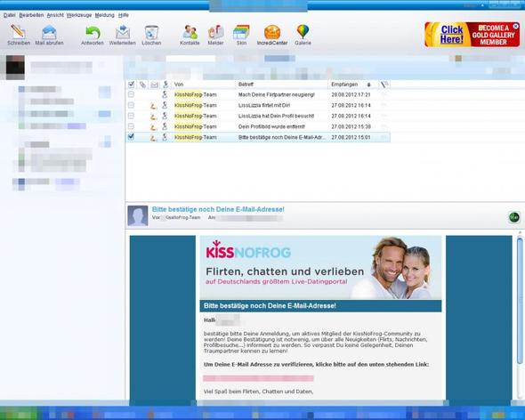This screenshot has height=420, width=525.
Task: Uncheck the 'Bitte bestätige' message checkbox
Action: 132,137
